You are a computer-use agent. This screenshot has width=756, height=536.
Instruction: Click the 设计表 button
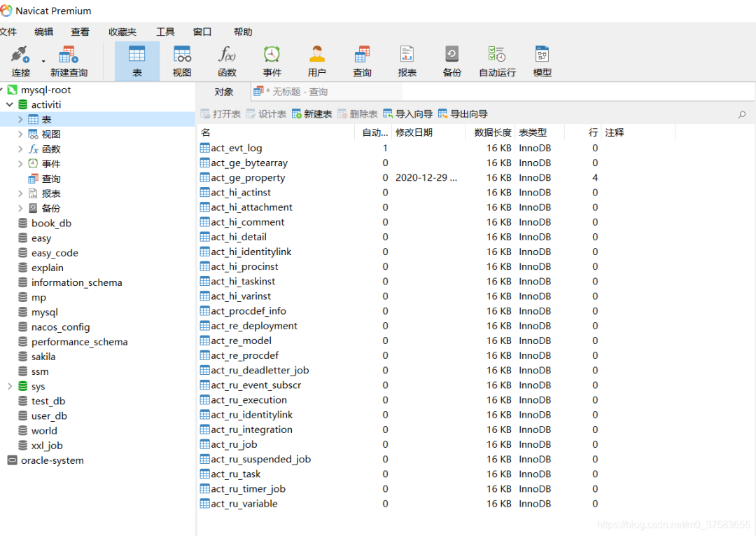click(266, 114)
